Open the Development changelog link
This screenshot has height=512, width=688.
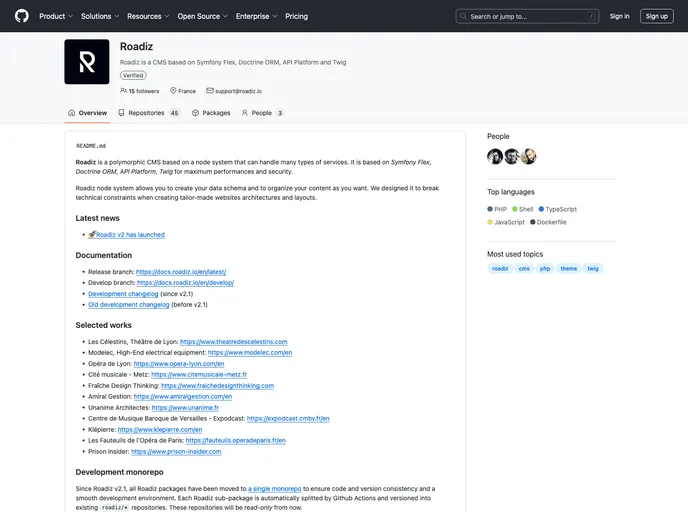(123, 294)
